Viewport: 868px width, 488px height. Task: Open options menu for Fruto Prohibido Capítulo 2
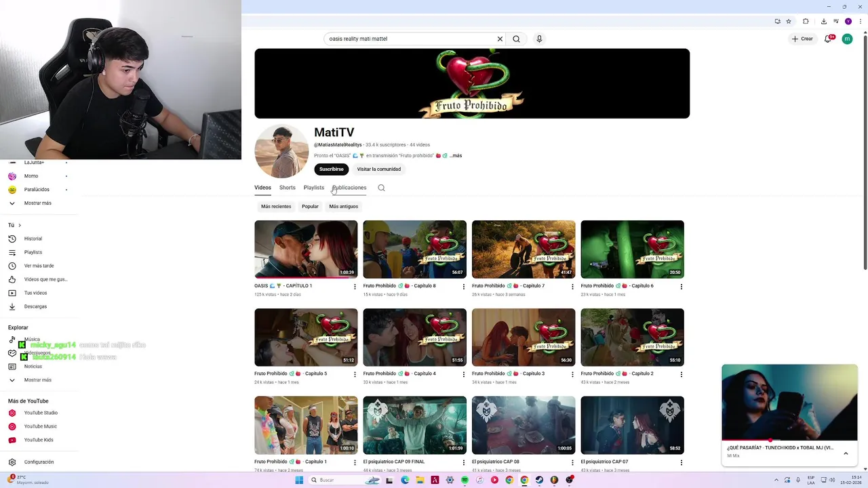[x=682, y=374]
